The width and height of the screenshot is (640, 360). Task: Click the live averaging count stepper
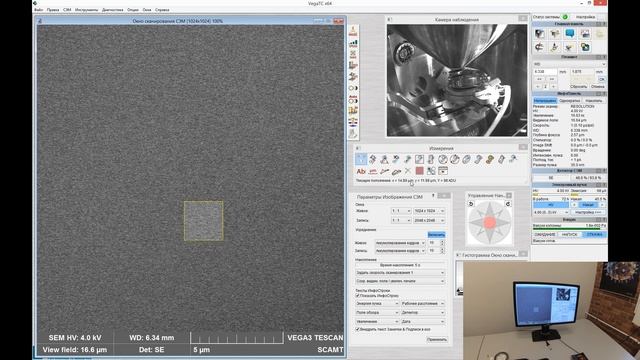tap(442, 243)
